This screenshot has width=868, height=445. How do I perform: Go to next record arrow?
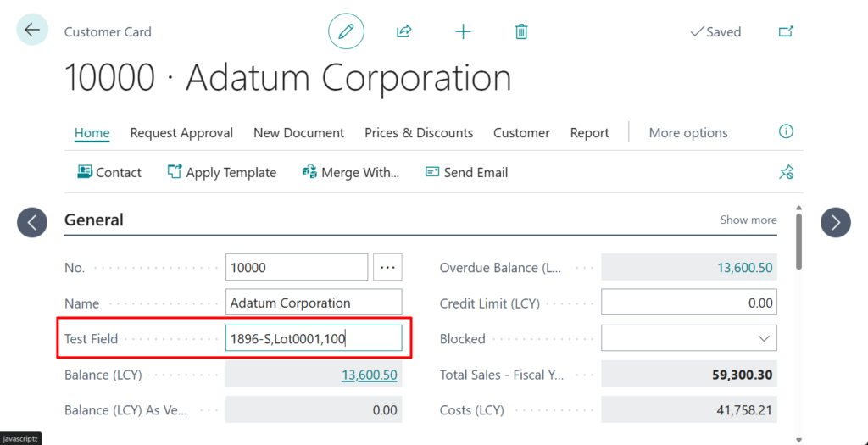[x=835, y=222]
